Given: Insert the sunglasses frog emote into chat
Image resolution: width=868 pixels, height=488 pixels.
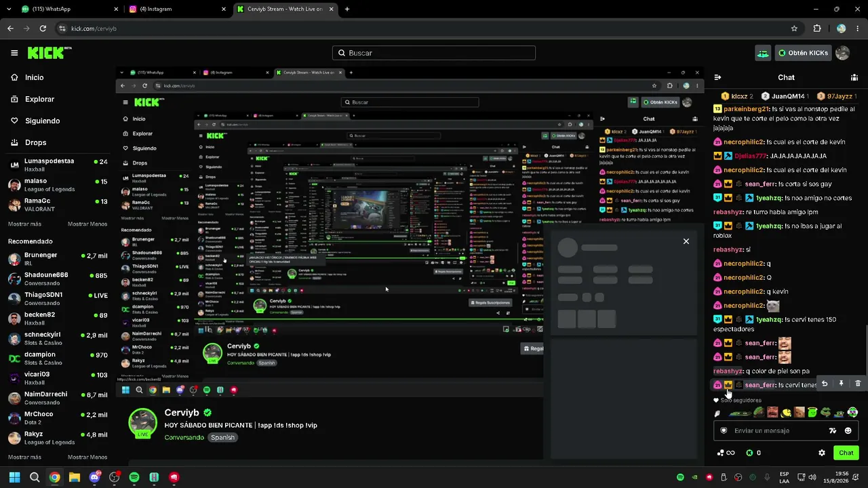Looking at the screenshot, I should (x=826, y=412).
